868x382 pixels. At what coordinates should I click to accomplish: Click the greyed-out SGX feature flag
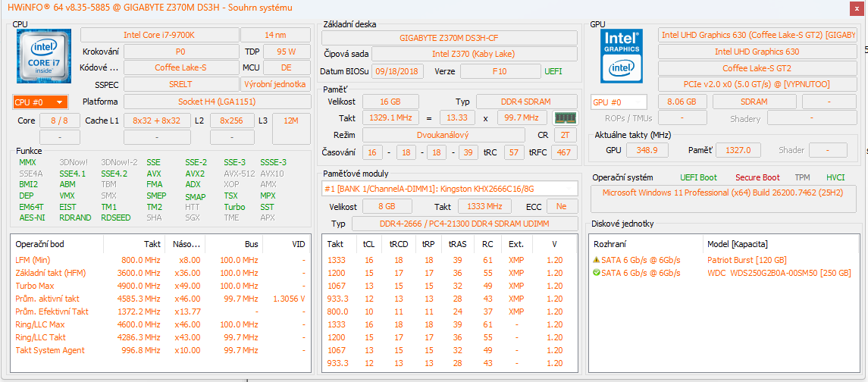pos(192,218)
